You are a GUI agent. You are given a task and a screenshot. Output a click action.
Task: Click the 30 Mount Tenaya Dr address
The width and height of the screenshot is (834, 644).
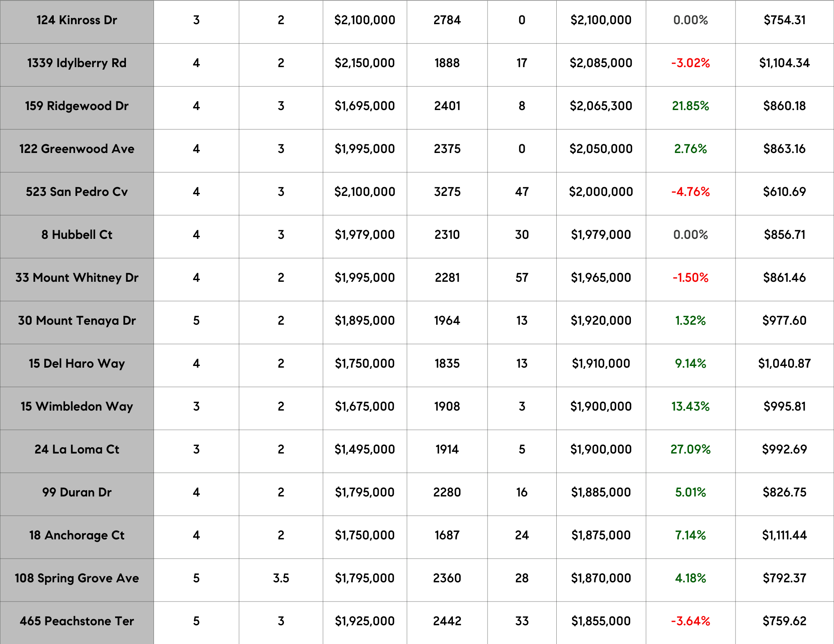pyautogui.click(x=77, y=321)
